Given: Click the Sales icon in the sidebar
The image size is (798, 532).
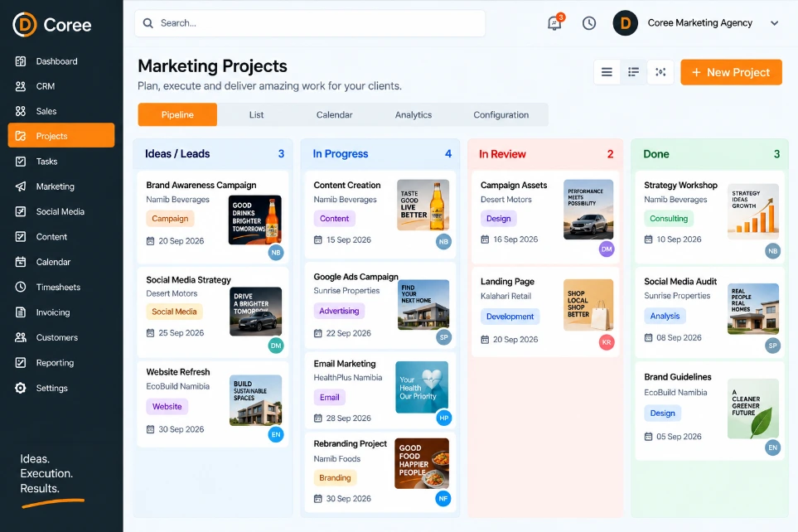Looking at the screenshot, I should click(21, 111).
